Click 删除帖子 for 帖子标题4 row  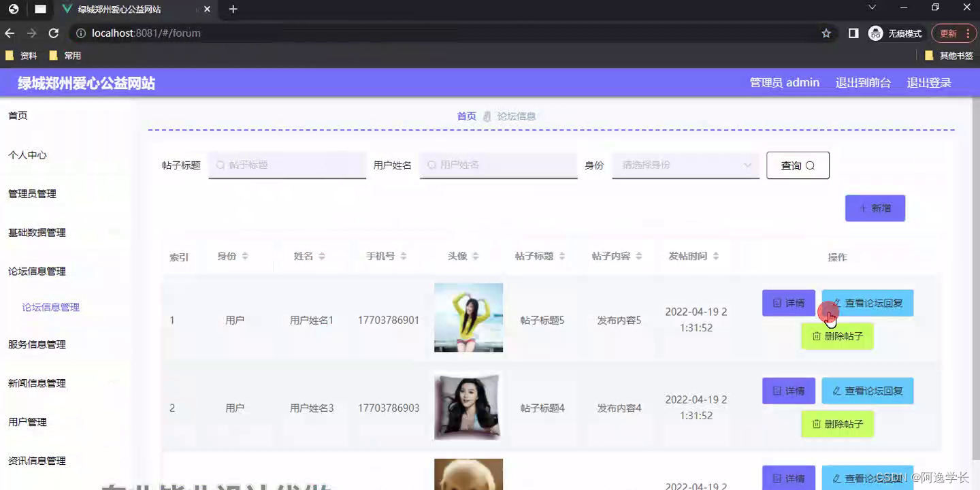pyautogui.click(x=837, y=424)
